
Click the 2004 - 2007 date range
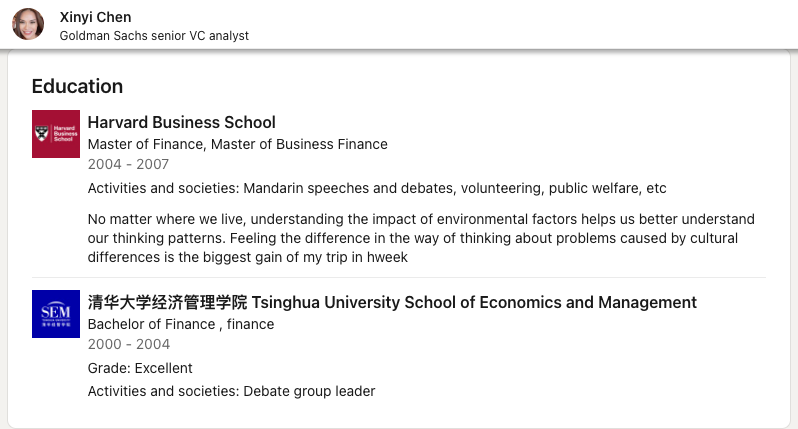tap(128, 164)
